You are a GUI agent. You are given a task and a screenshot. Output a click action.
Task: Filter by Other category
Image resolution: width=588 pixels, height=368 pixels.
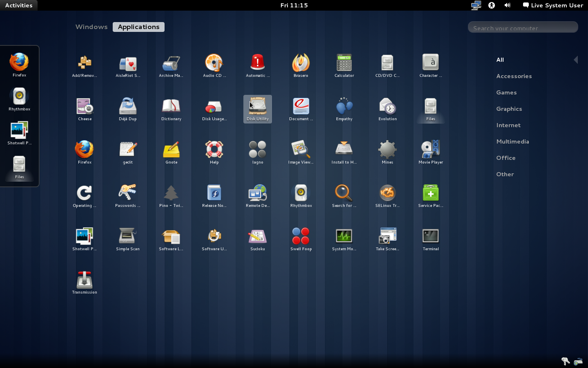505,174
